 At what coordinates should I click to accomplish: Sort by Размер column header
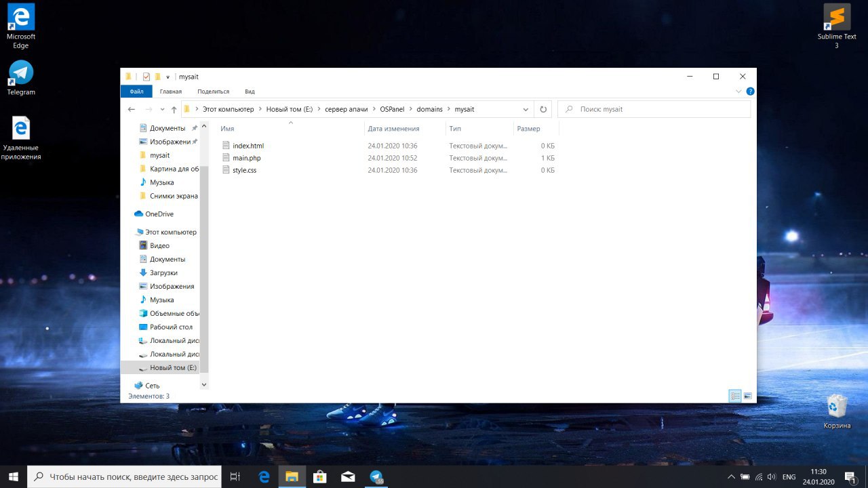coord(528,128)
